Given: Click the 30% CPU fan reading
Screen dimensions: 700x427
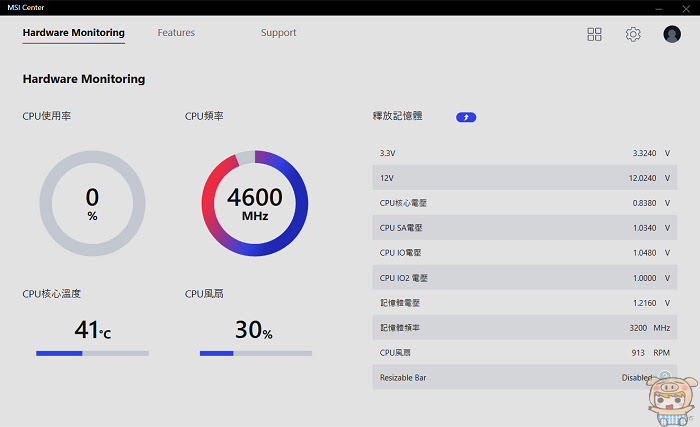Looking at the screenshot, I should [x=254, y=330].
